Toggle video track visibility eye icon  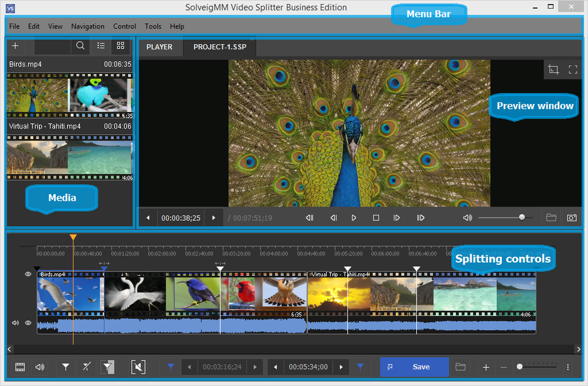pos(28,274)
